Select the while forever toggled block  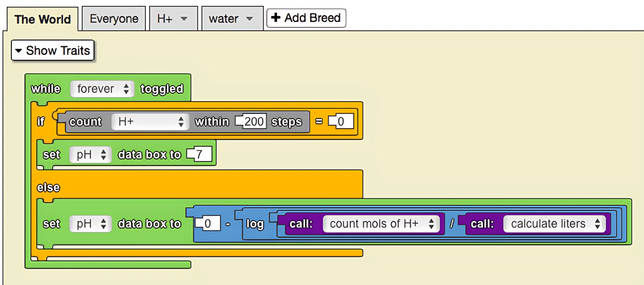pos(46,89)
